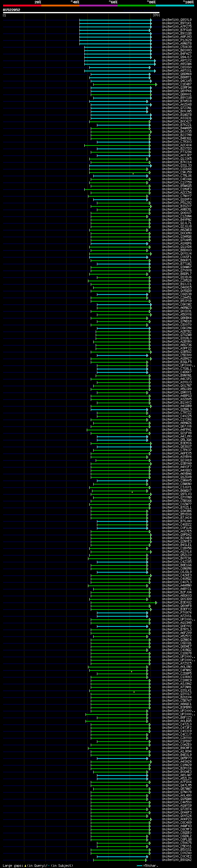Select the UniRef100_A0KPZ3 hit label
Viewport: 197px width, 868px height.
tap(177, 819)
